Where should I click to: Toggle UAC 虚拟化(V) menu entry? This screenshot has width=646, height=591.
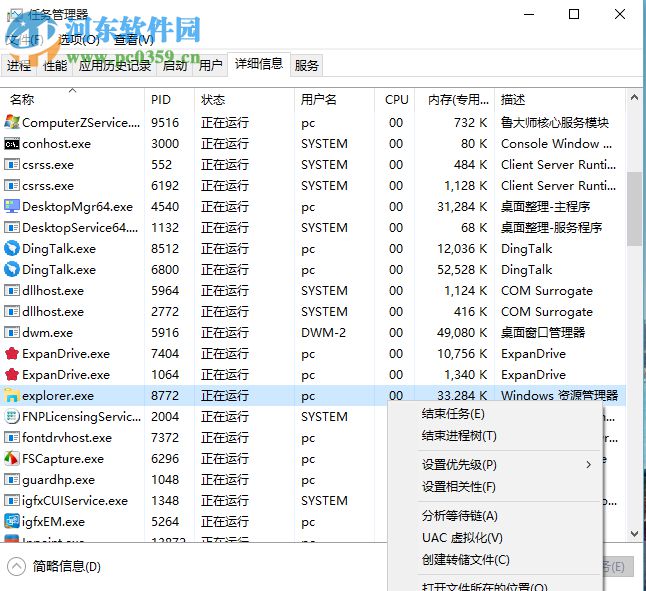tap(462, 538)
